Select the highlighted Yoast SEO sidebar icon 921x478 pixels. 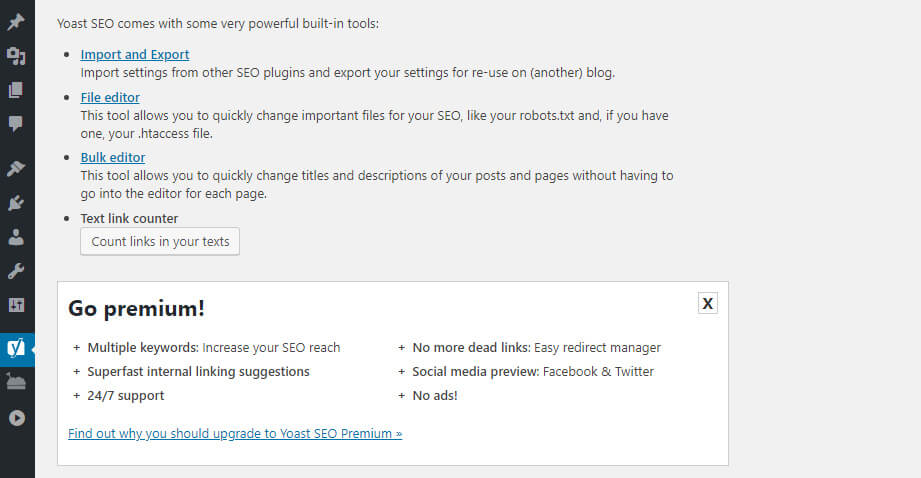coord(16,349)
